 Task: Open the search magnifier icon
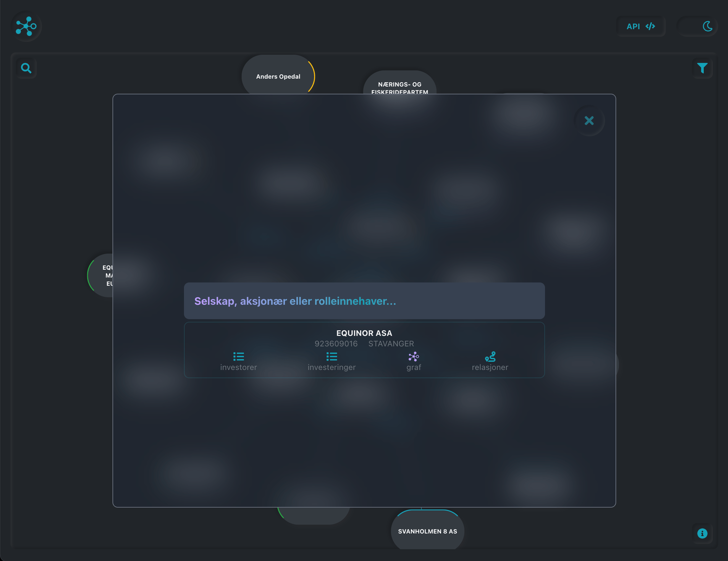[x=26, y=68]
